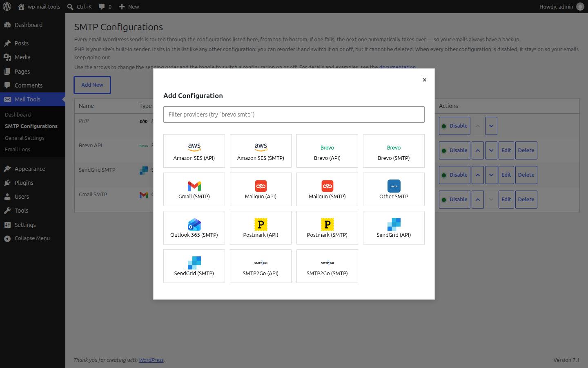Image resolution: width=588 pixels, height=368 pixels.
Task: Open Settings in the sidebar
Action: tap(33, 225)
